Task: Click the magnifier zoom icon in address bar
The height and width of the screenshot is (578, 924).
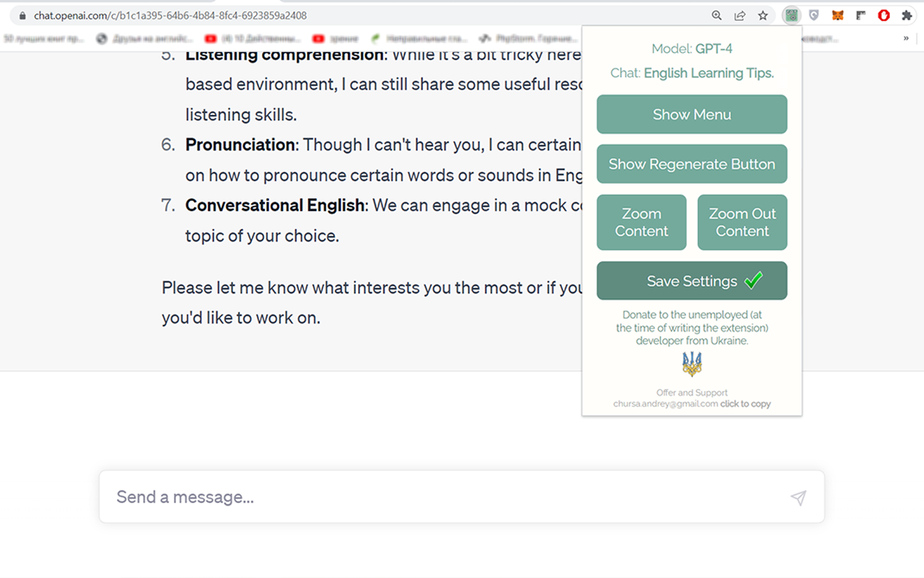Action: point(717,15)
